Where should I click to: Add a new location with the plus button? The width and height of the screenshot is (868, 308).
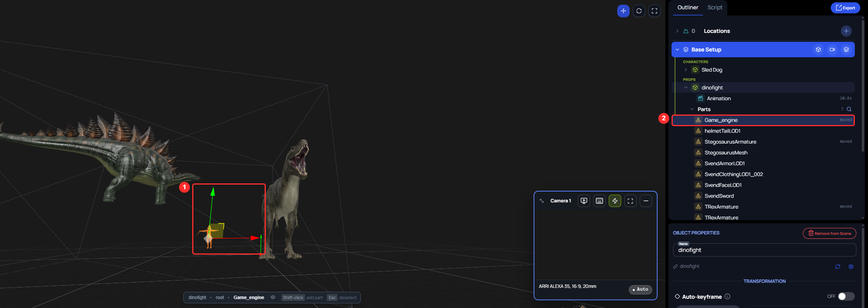tap(846, 31)
